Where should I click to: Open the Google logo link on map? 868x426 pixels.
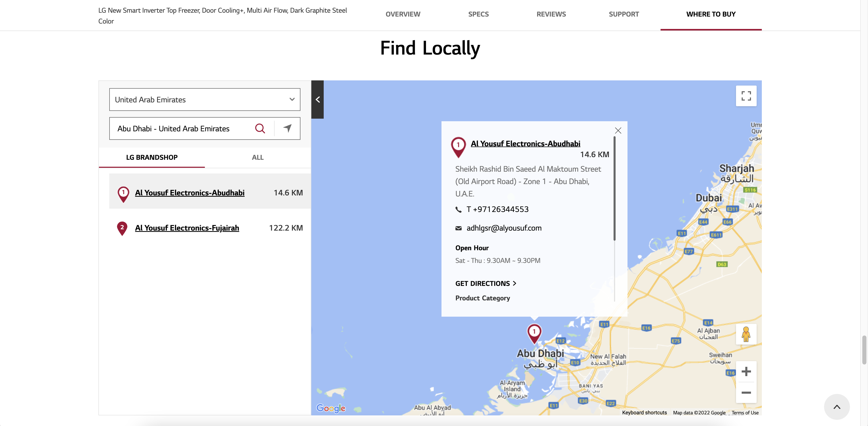click(331, 408)
